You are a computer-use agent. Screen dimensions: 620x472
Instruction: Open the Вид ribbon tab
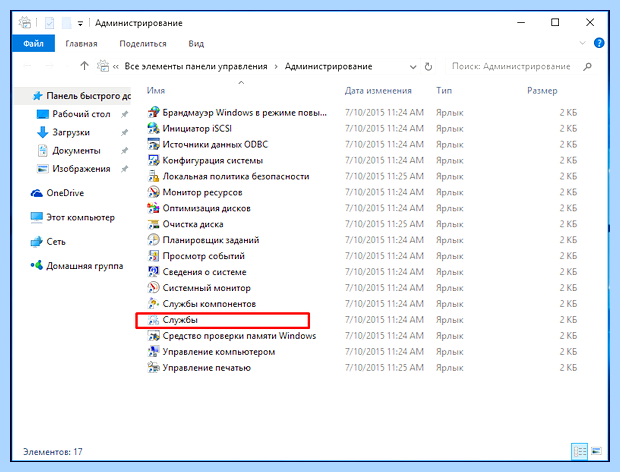tap(196, 44)
